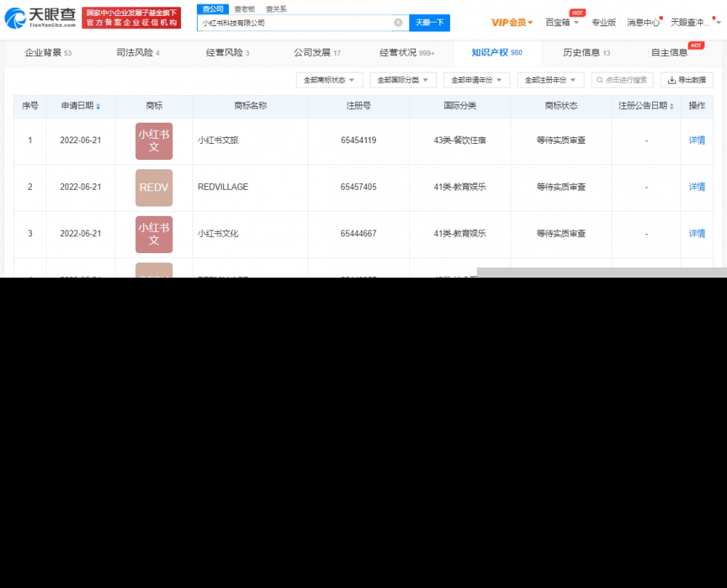Select the 查关系 search tab
Image resolution: width=727 pixels, height=588 pixels.
coord(276,9)
